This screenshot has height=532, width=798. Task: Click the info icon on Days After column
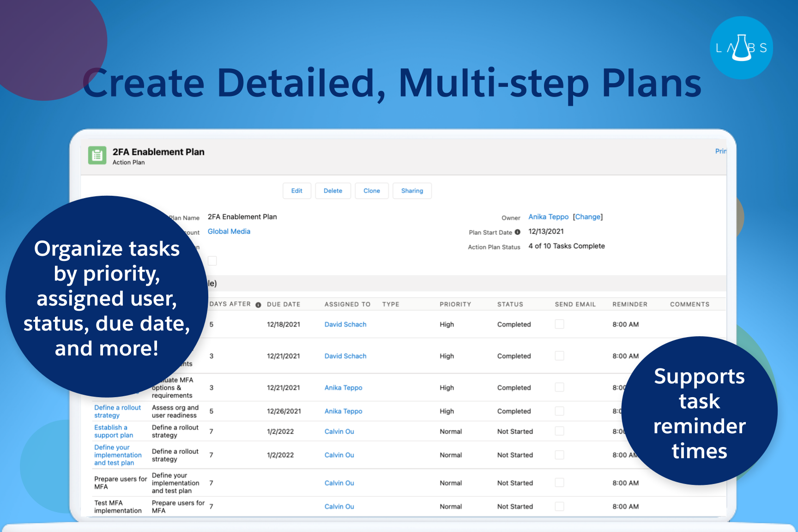pos(258,305)
